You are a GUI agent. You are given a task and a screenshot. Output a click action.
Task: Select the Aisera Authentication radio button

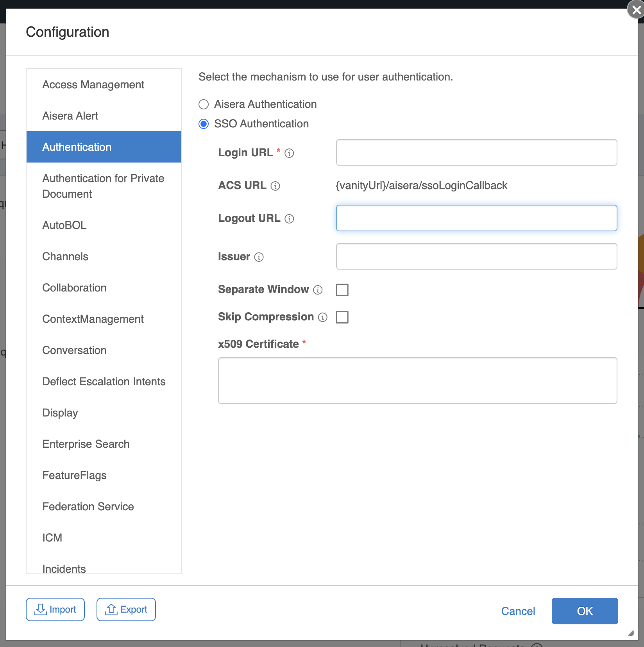click(204, 104)
